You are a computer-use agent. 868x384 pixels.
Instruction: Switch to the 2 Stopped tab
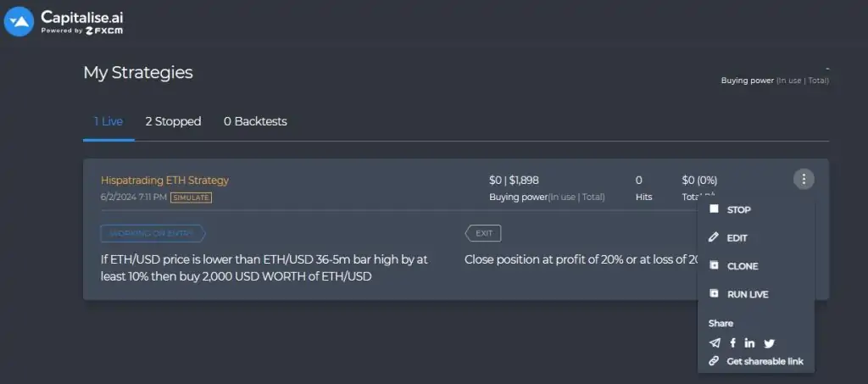coord(173,121)
